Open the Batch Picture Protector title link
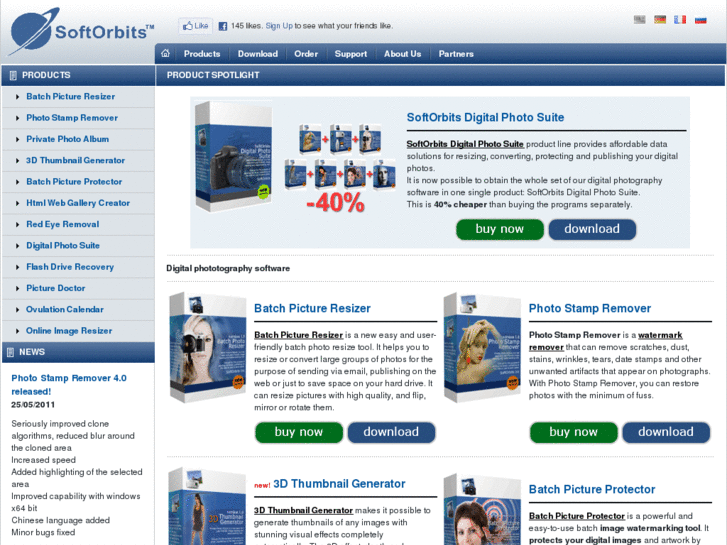 pos(592,489)
